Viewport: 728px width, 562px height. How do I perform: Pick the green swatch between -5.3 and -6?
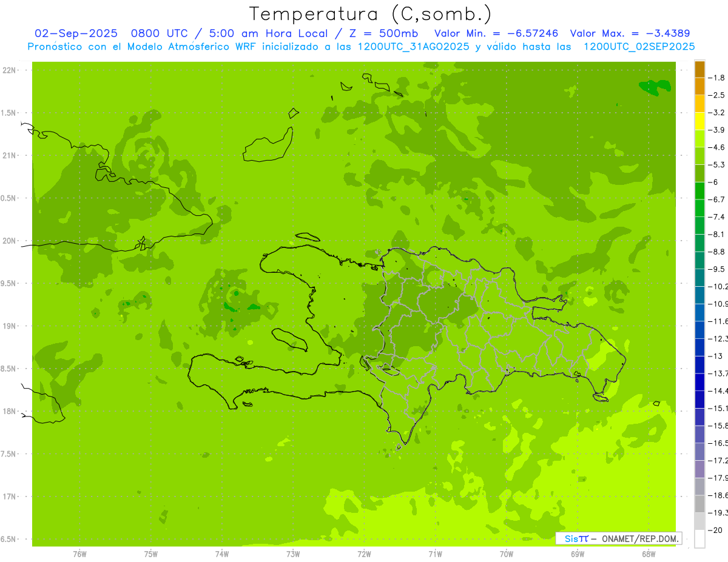pyautogui.click(x=699, y=173)
